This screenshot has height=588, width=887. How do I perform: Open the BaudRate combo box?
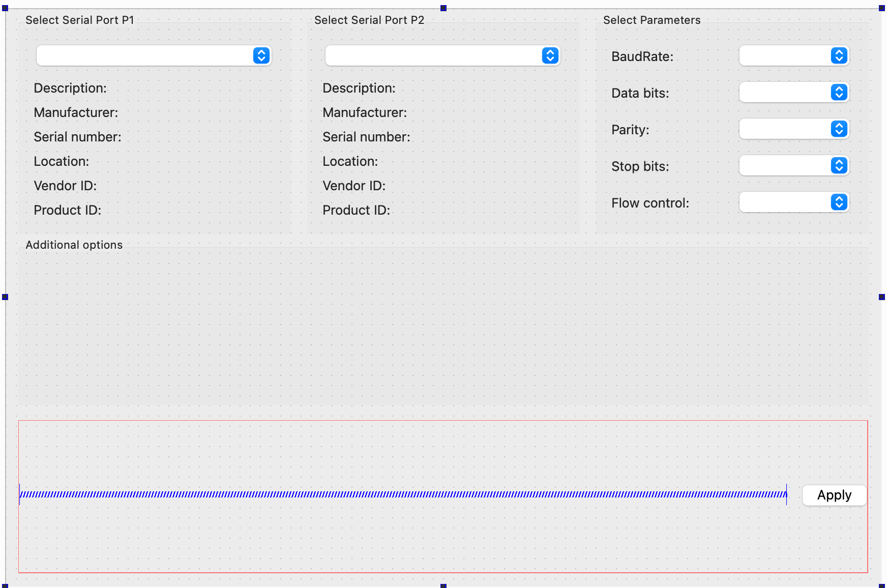tap(793, 56)
